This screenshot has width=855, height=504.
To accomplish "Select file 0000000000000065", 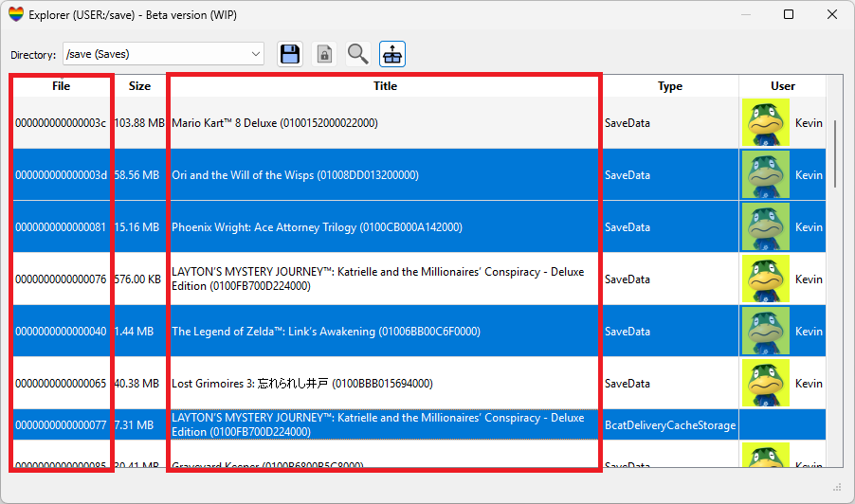I will tap(61, 384).
